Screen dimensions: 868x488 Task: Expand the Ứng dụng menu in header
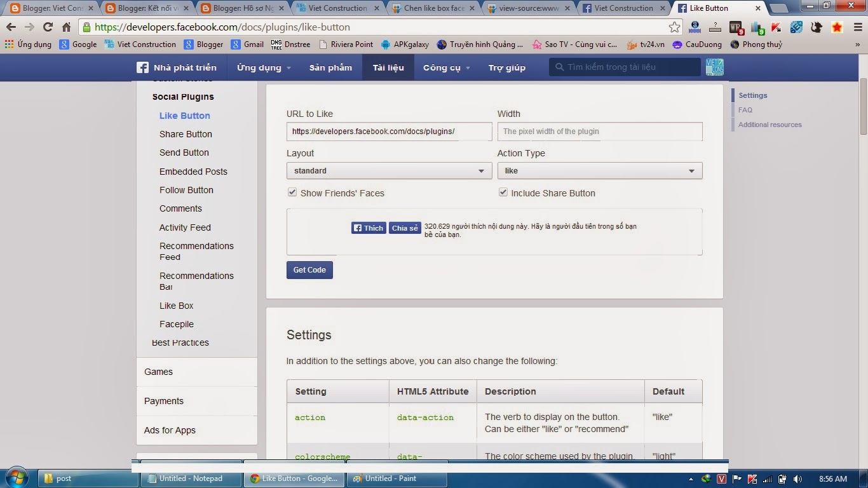point(264,67)
